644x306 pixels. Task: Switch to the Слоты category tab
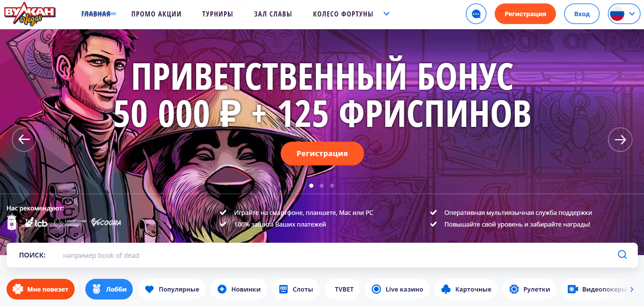click(296, 289)
